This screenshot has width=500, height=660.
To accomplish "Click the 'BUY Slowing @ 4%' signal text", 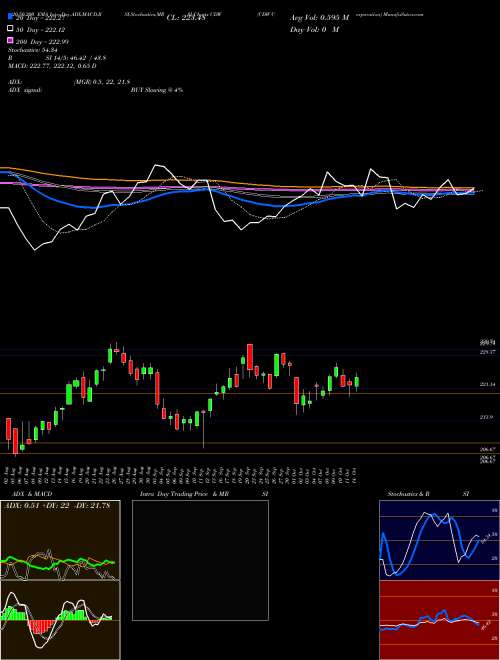I will point(157,90).
